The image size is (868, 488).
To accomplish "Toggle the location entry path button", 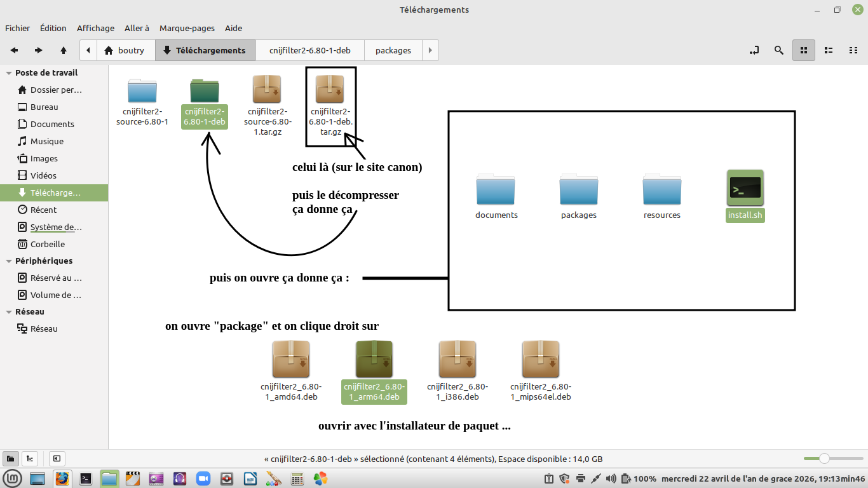I will coord(754,50).
